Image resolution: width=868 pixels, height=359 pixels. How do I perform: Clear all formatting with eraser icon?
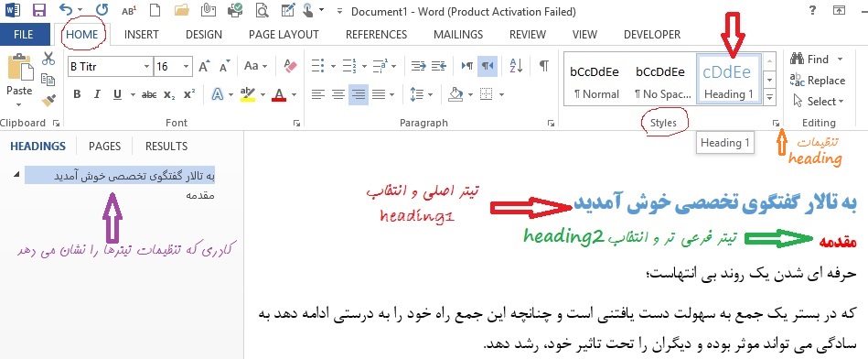290,66
